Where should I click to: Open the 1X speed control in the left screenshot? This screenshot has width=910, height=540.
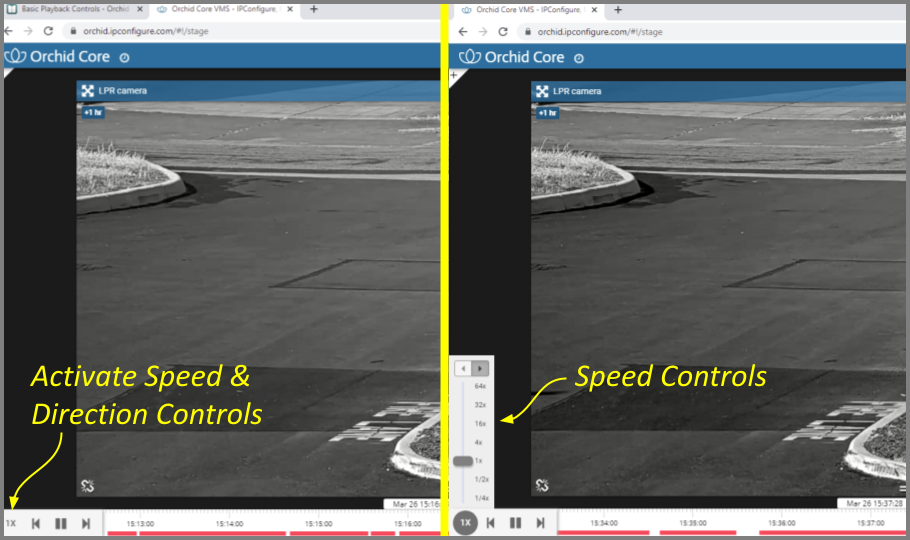point(11,524)
